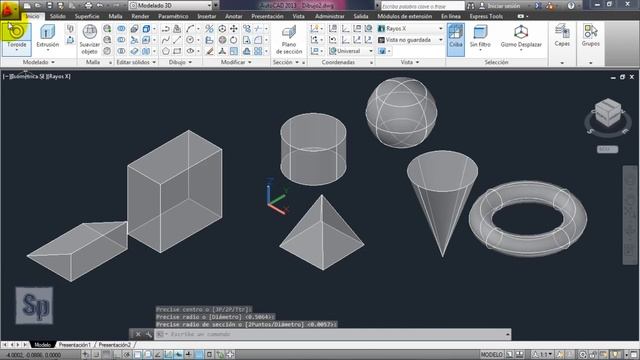The image size is (640, 360).
Task: Click the Save icon in quick access toolbar
Action: pos(49,6)
